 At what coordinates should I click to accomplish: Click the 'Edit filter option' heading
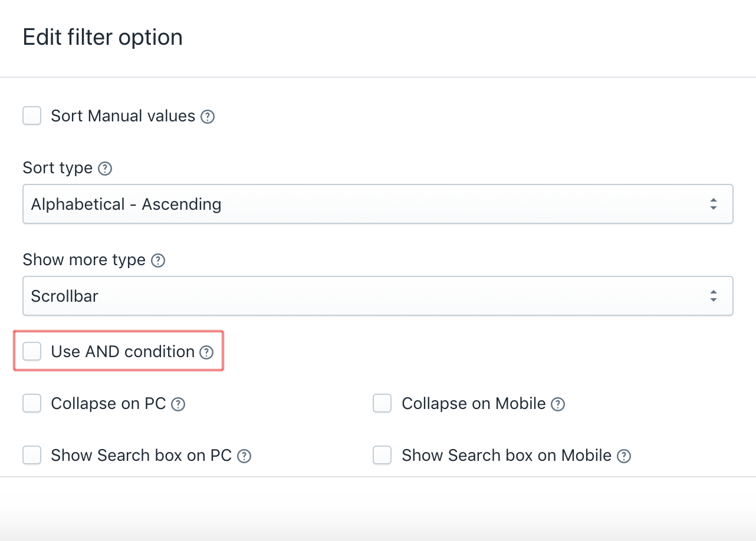pyautogui.click(x=103, y=37)
